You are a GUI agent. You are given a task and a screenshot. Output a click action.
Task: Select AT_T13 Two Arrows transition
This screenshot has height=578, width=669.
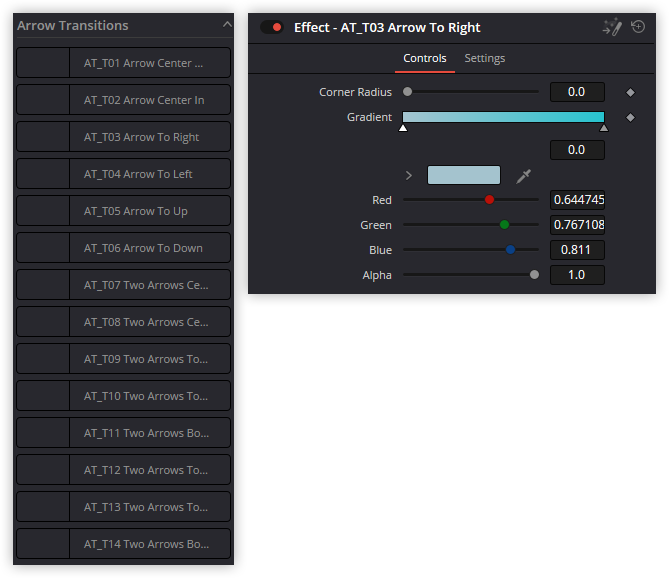coord(124,507)
